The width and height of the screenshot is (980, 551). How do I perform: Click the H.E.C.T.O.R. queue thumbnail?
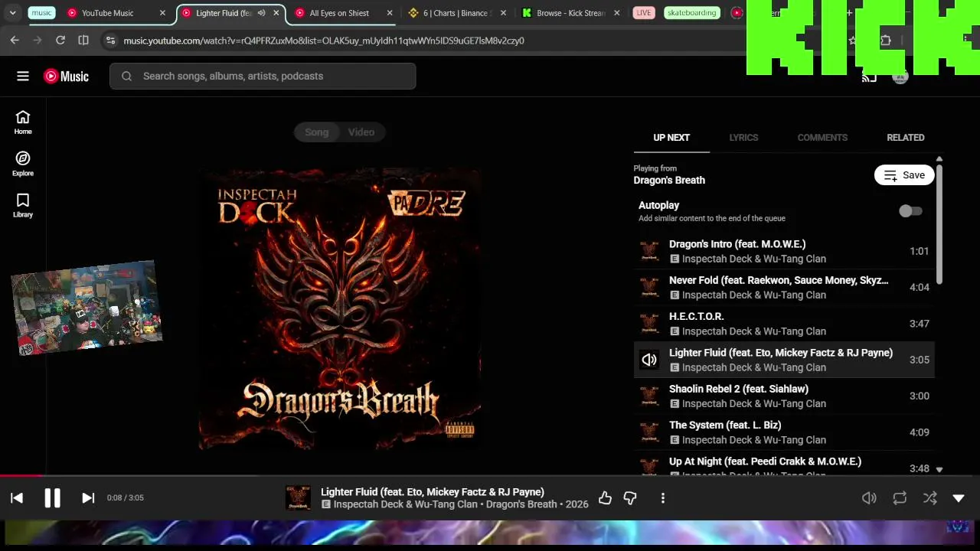[x=649, y=324]
